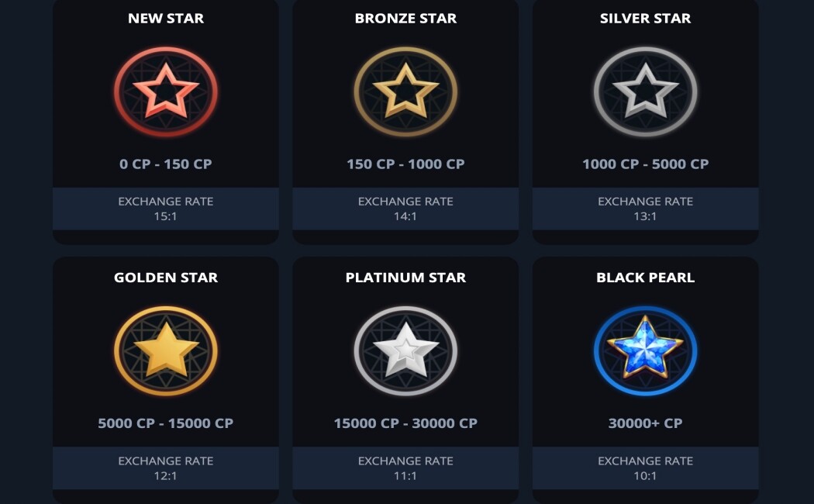Click the Platinum Star badge icon

tap(405, 350)
